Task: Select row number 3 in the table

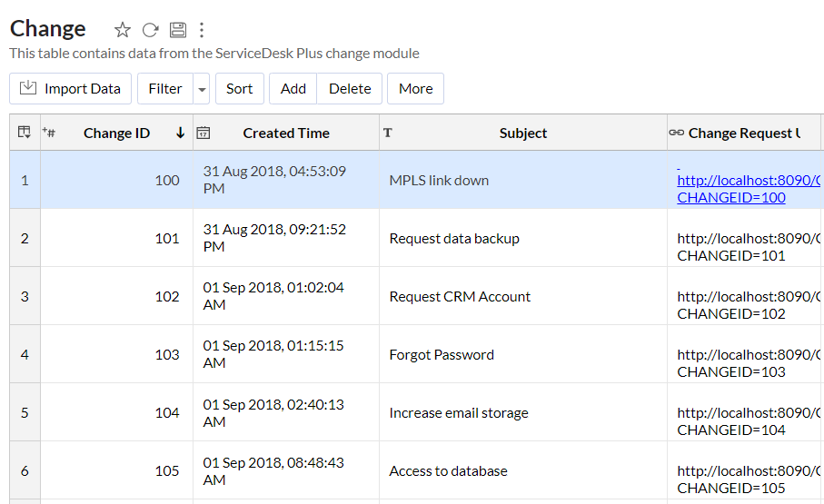Action: (25, 296)
